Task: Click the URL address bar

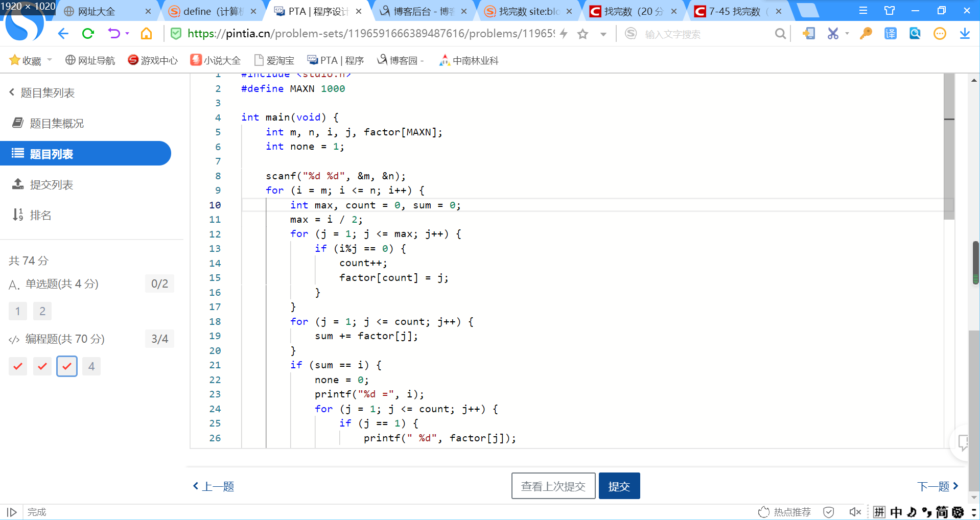Action: click(x=370, y=34)
